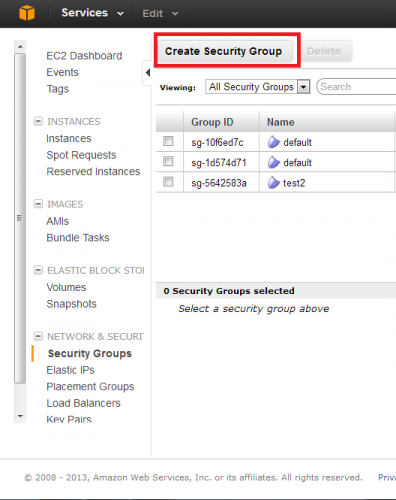Select the sg-1d574d71 row checkbox
The width and height of the screenshot is (396, 500).
point(168,161)
